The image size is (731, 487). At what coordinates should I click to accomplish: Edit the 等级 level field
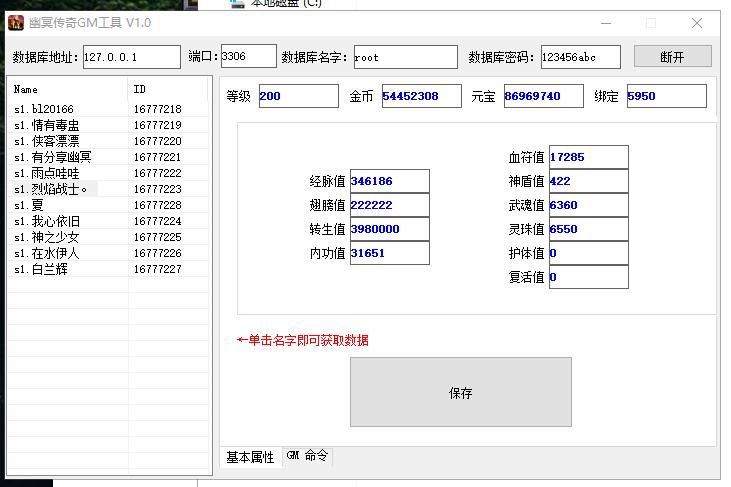pyautogui.click(x=298, y=96)
